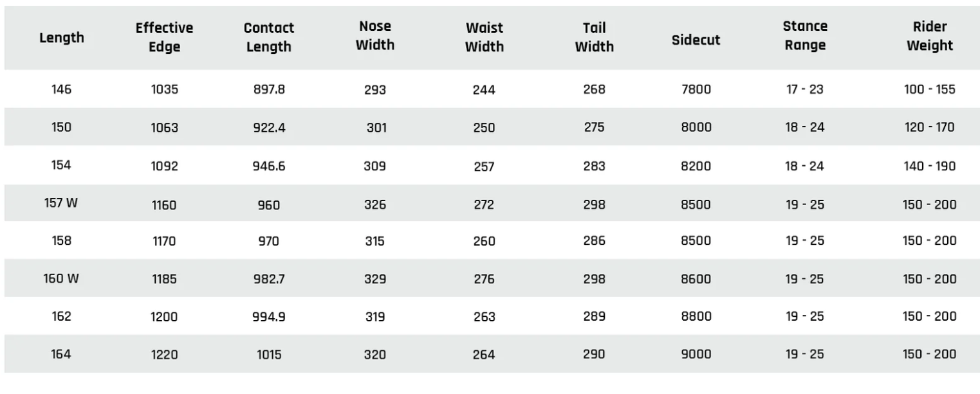Click nose width value 301

(377, 128)
